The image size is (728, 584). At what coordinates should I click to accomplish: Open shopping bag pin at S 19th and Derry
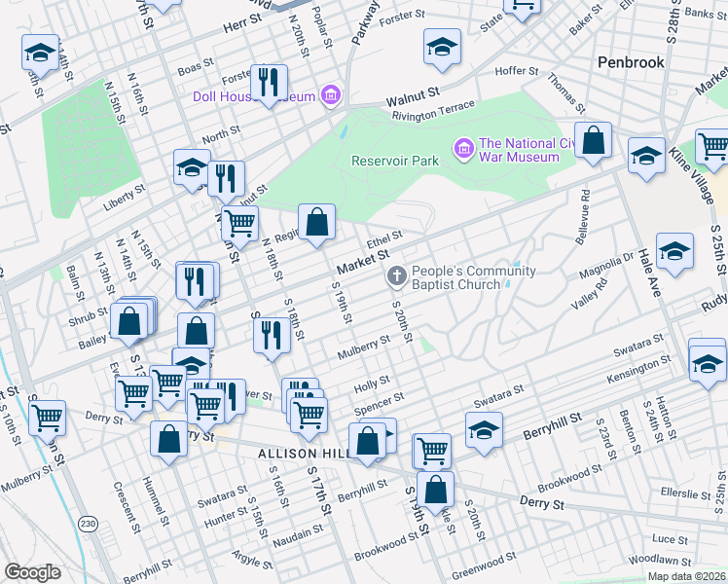click(435, 493)
